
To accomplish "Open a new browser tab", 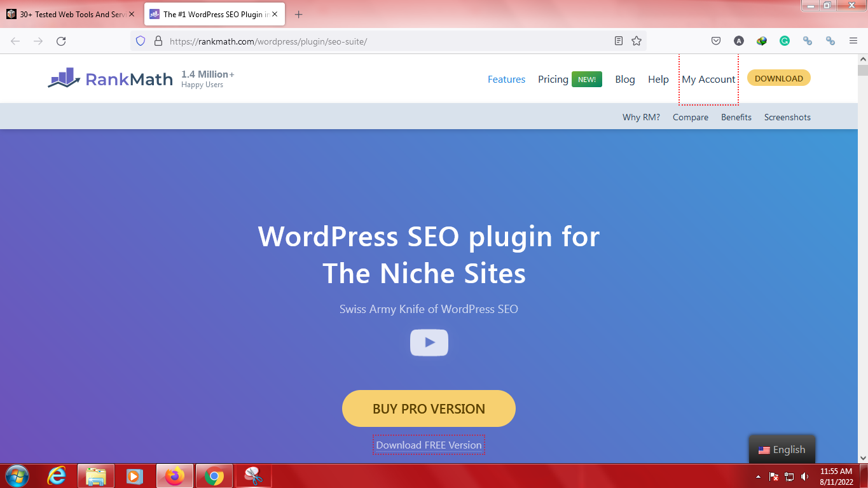I will click(299, 14).
